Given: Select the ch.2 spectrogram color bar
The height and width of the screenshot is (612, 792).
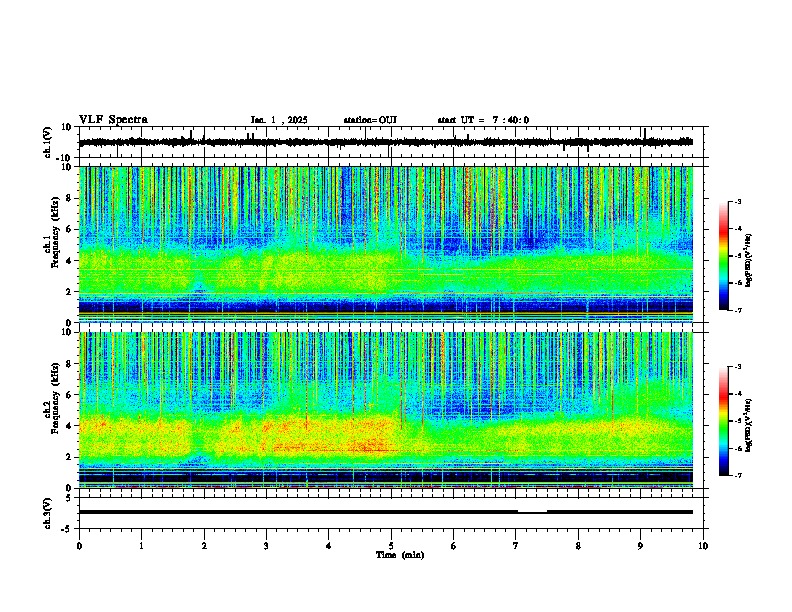Looking at the screenshot, I should pos(723,421).
